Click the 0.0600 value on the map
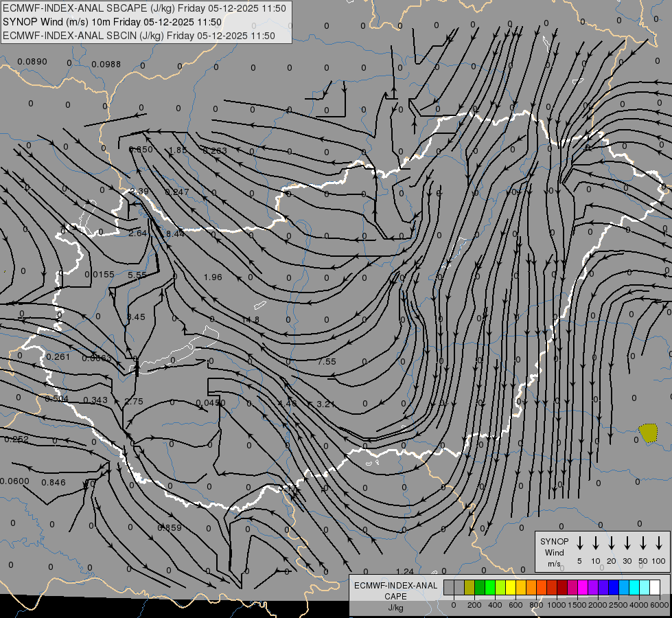The width and height of the screenshot is (672, 618). pyautogui.click(x=14, y=481)
